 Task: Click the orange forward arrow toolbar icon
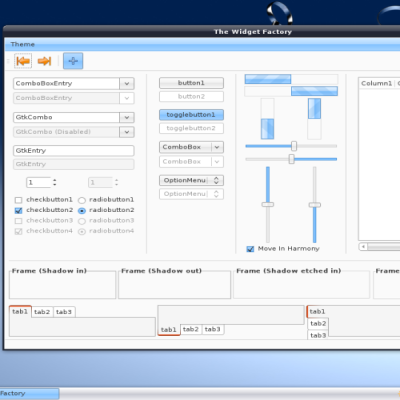point(44,61)
